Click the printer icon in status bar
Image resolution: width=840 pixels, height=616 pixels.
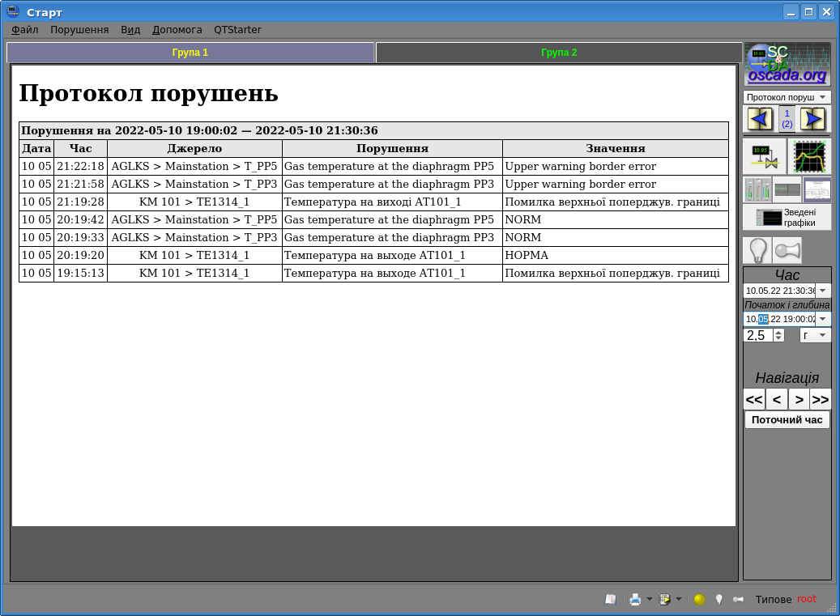coord(635,599)
